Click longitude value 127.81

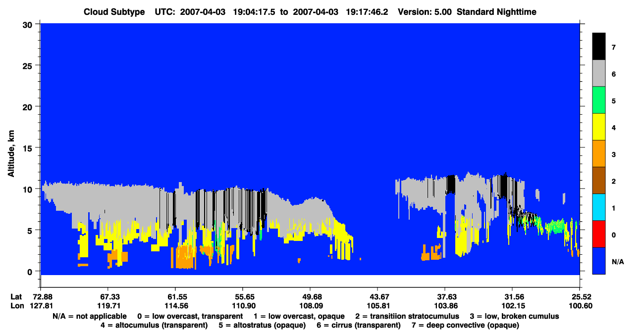tap(41, 306)
